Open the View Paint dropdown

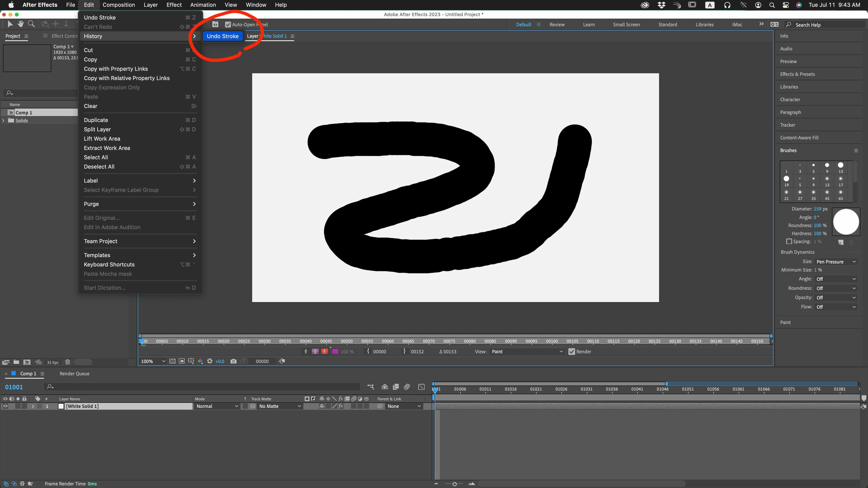(527, 352)
